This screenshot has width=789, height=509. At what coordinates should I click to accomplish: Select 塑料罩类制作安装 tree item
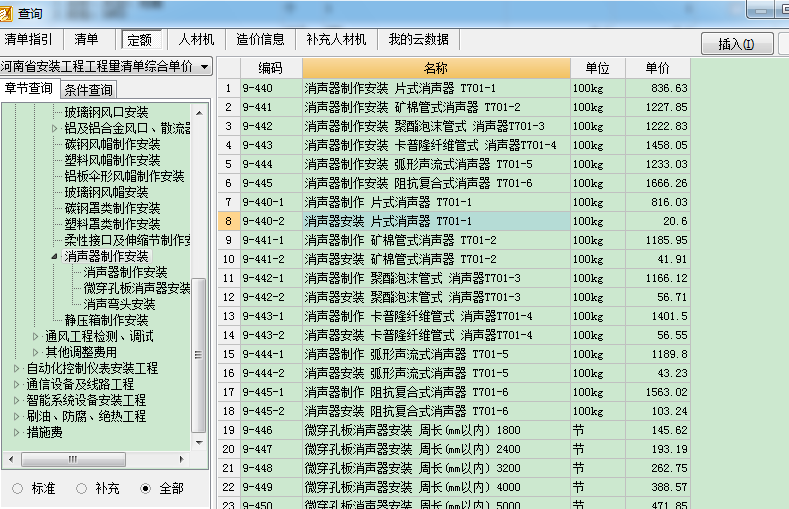(x=112, y=224)
